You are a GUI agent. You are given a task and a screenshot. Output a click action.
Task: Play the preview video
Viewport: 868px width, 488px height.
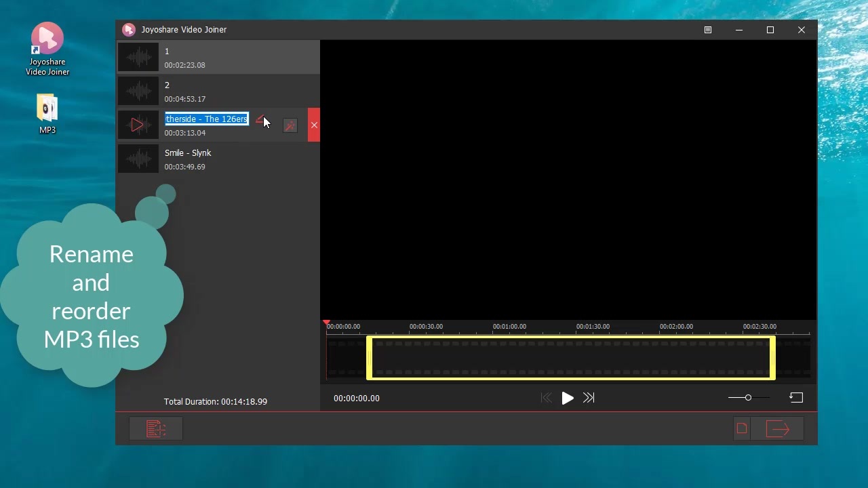click(568, 399)
